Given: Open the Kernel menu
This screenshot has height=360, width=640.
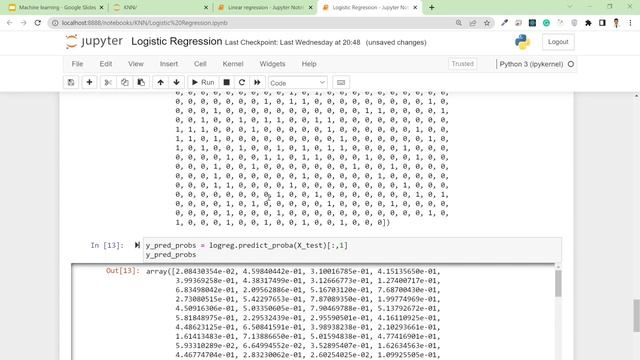Looking at the screenshot, I should click(233, 64).
